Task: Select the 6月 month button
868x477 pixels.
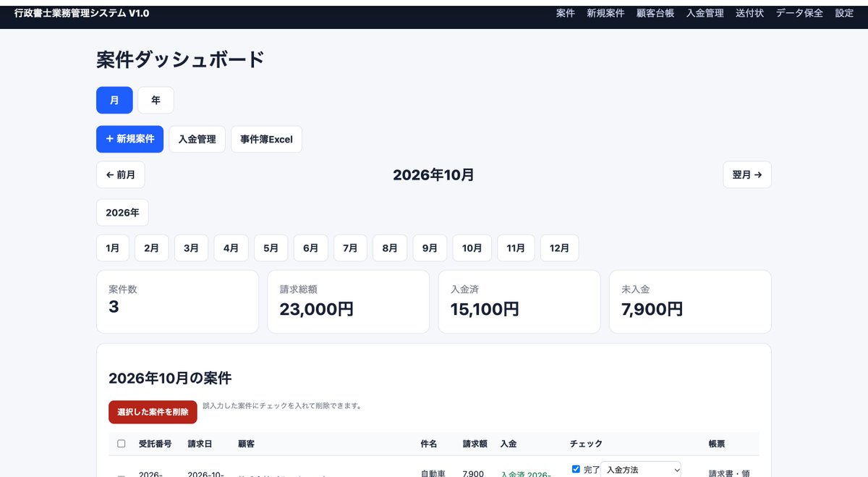Action: (310, 248)
